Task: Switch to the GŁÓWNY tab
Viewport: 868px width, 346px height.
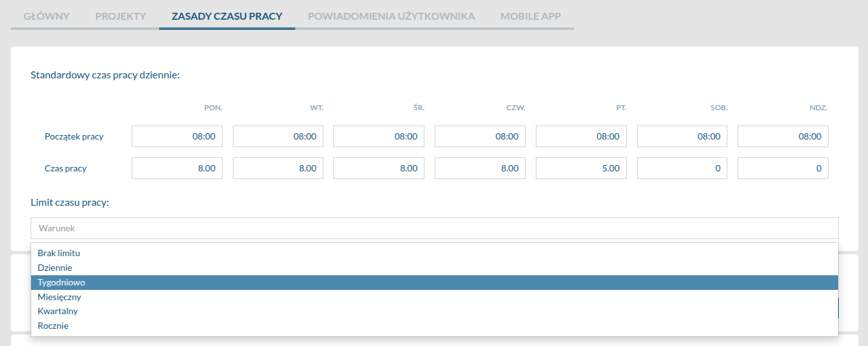Action: pos(46,17)
